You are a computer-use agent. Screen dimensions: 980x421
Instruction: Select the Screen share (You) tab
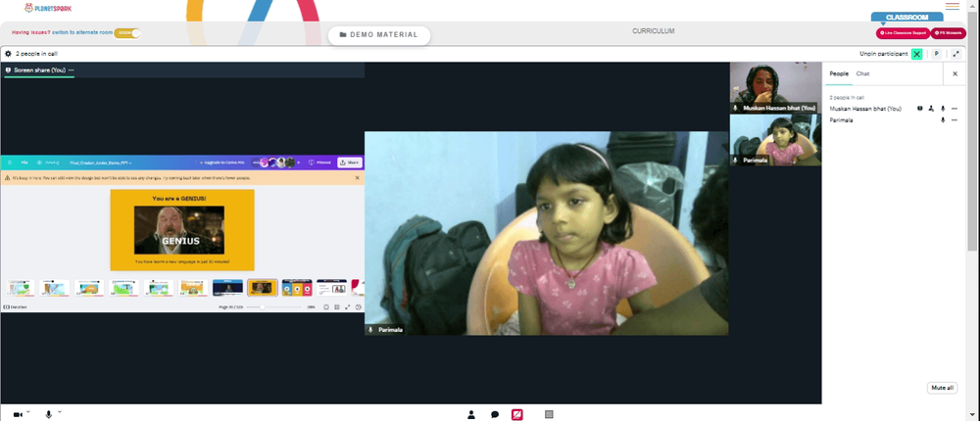(39, 70)
